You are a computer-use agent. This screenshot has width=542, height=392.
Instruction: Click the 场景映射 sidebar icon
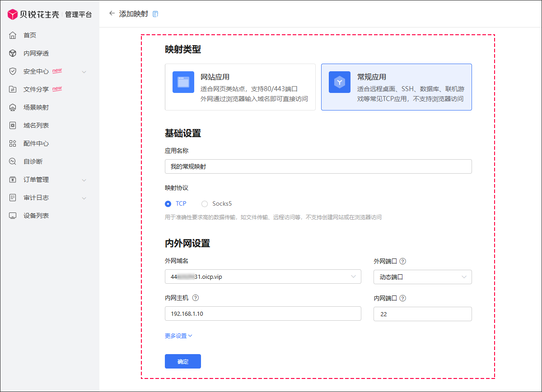coord(13,107)
